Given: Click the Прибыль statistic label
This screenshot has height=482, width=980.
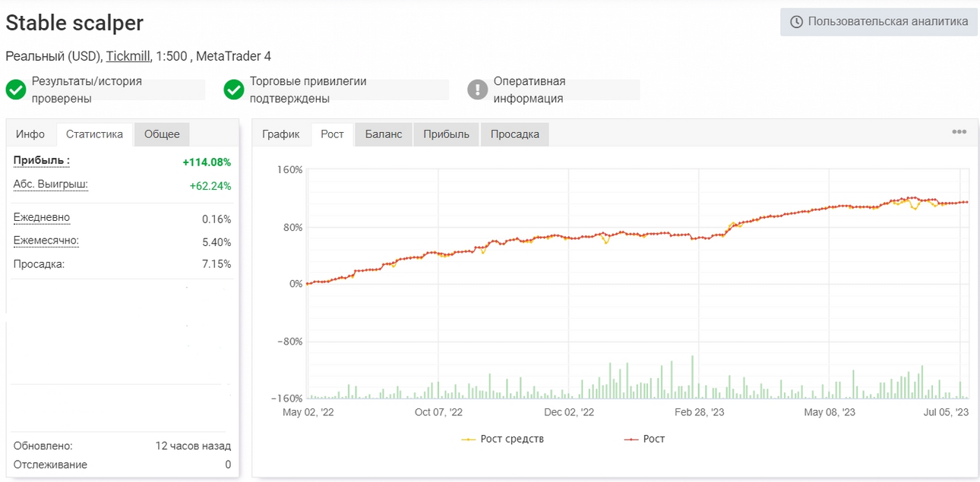Looking at the screenshot, I should [x=42, y=160].
